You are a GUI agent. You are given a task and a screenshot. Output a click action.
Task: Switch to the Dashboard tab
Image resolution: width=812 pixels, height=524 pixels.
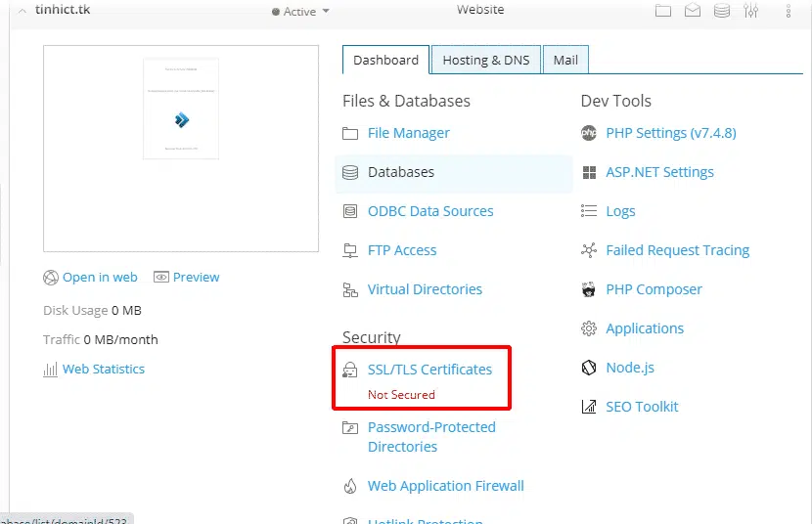tap(385, 60)
